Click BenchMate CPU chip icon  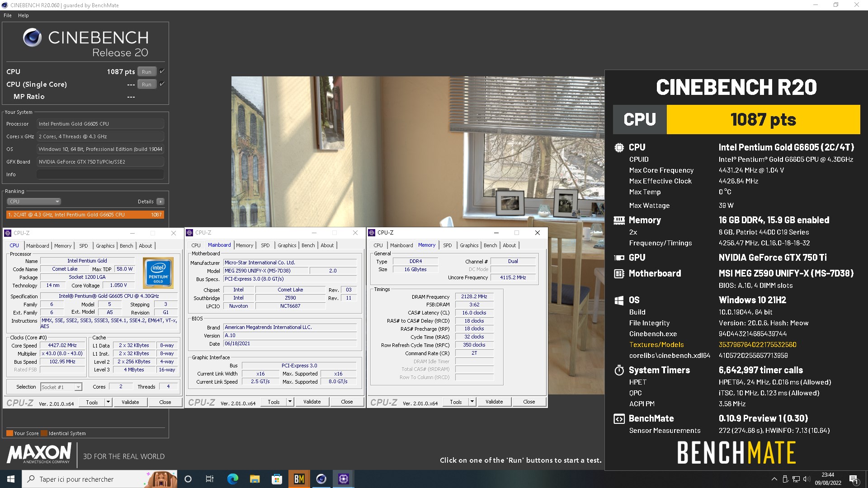pyautogui.click(x=619, y=147)
